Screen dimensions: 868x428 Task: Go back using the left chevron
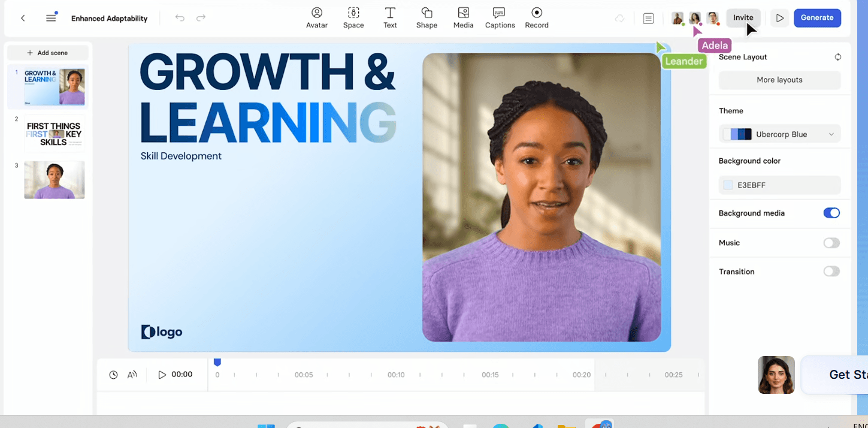[x=23, y=18]
